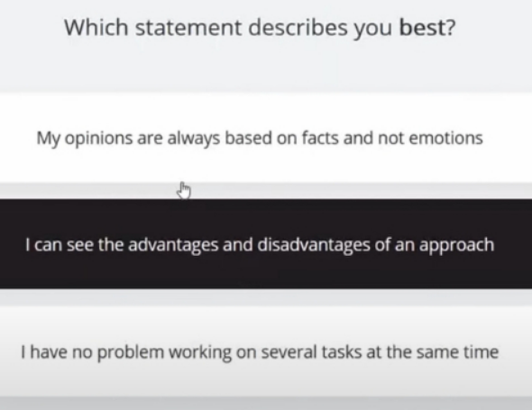The width and height of the screenshot is (532, 410).
Task: Pick the first white answer card
Action: click(x=266, y=138)
